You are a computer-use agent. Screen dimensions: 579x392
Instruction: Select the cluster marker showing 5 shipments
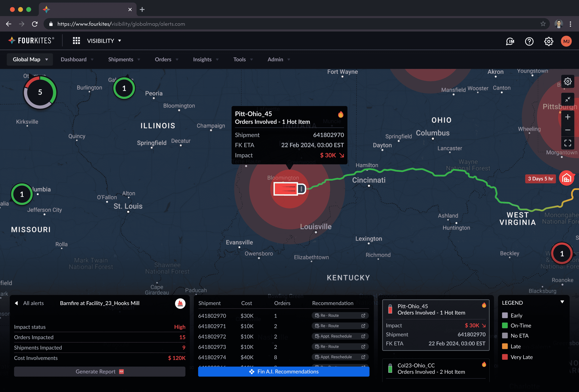coord(40,92)
